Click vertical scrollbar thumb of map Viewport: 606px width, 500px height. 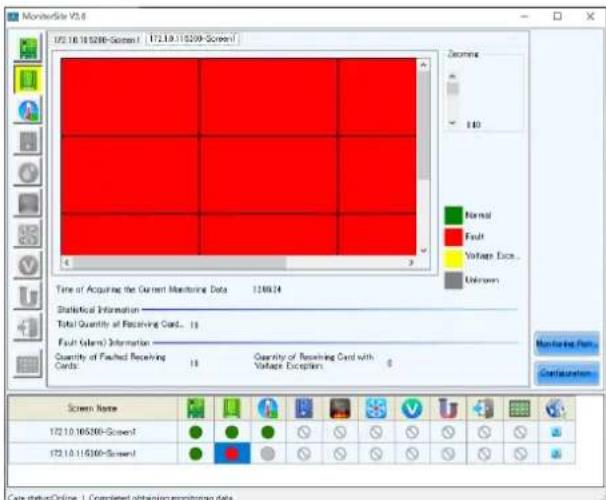click(424, 125)
